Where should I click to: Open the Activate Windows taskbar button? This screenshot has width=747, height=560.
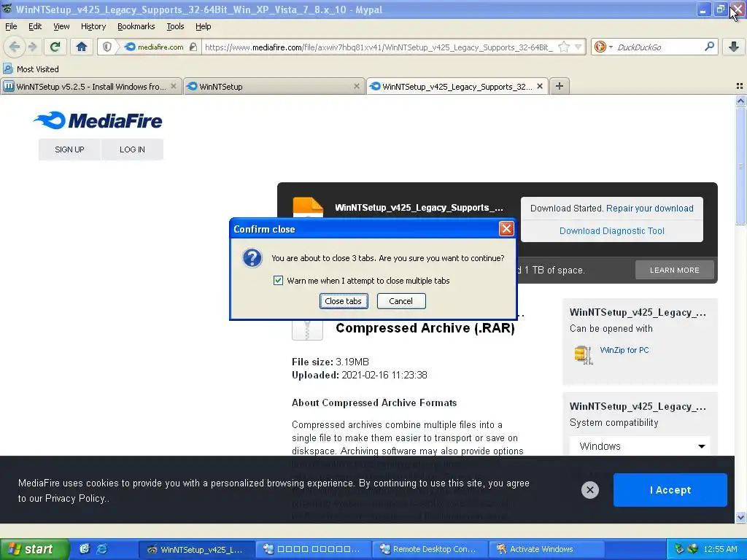(546, 549)
